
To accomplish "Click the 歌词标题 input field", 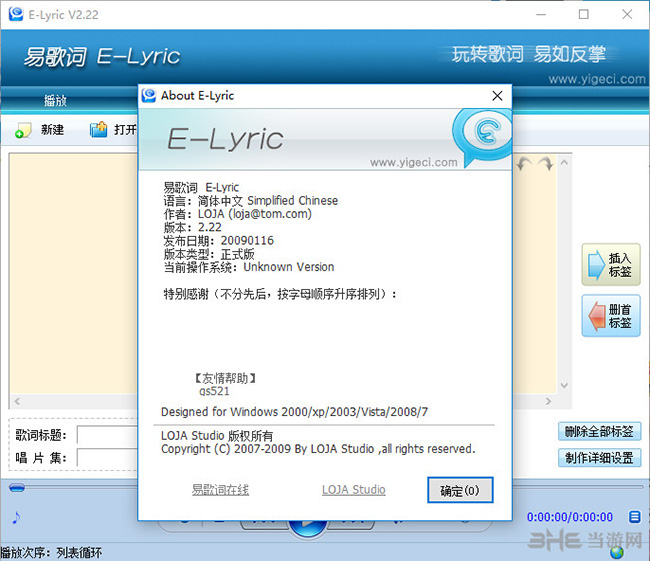I will click(107, 435).
